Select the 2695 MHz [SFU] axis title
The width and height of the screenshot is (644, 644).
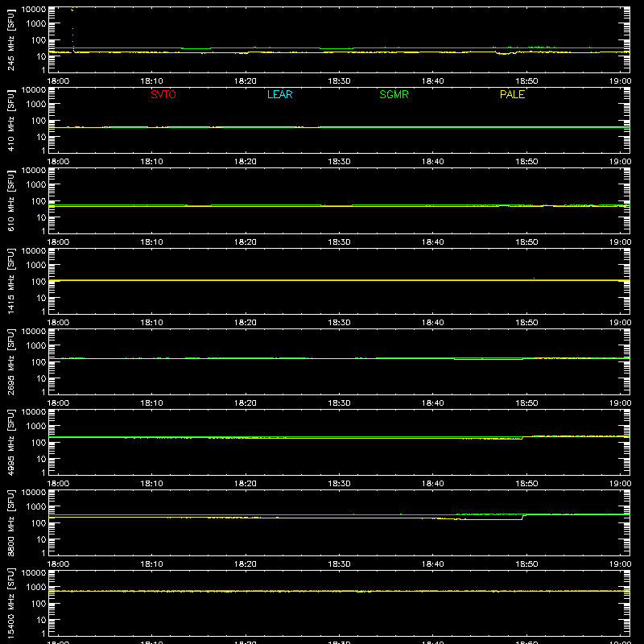11,361
